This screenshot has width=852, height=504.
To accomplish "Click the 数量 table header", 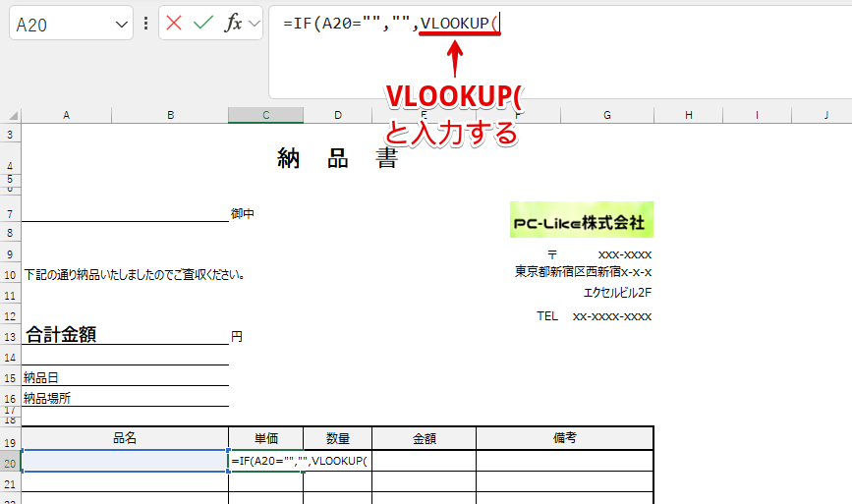I will pos(337,439).
